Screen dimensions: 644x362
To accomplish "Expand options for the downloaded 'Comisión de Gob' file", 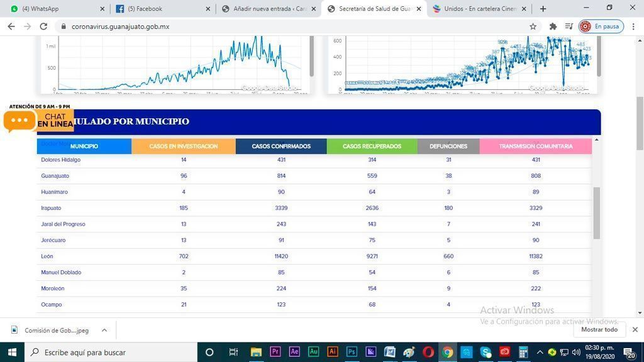I will (x=104, y=330).
